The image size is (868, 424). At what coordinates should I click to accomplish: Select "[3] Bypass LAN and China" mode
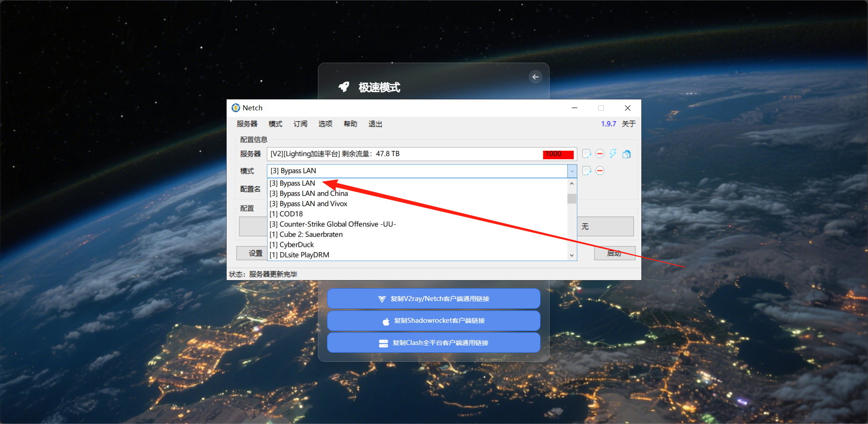click(x=418, y=193)
